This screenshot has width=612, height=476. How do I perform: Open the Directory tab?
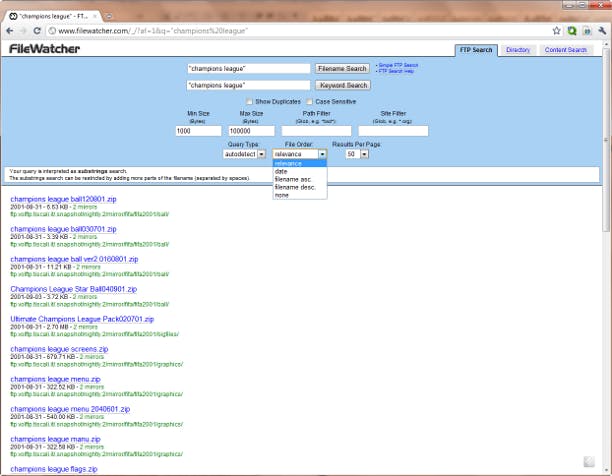pos(518,50)
